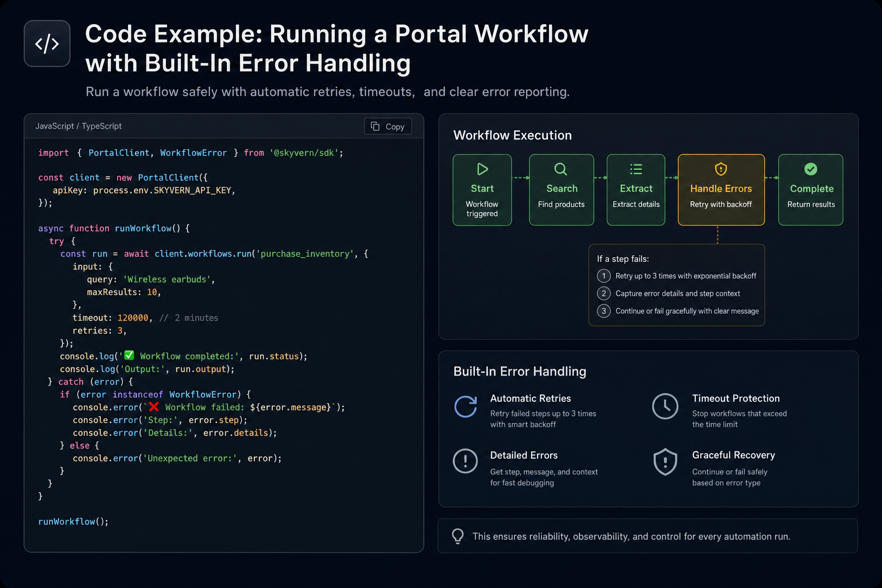
Task: Click the numbered circle 1 in failure list
Action: [604, 276]
